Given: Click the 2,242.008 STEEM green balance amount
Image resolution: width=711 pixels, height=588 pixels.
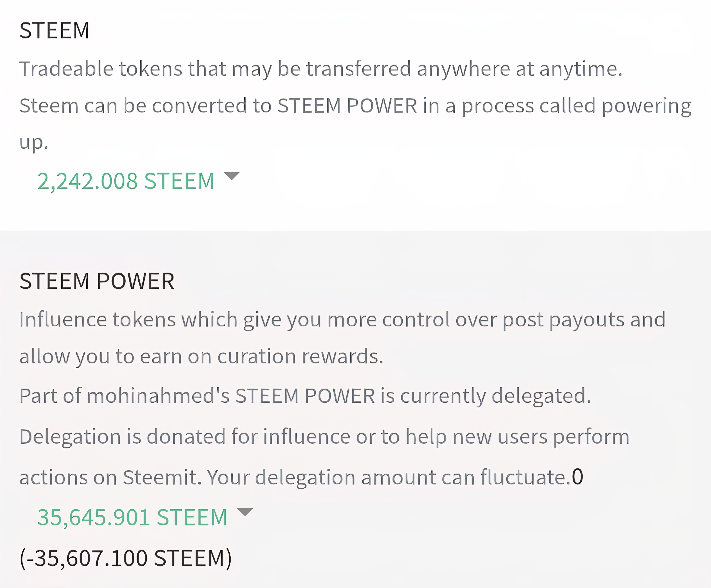Looking at the screenshot, I should [x=126, y=181].
